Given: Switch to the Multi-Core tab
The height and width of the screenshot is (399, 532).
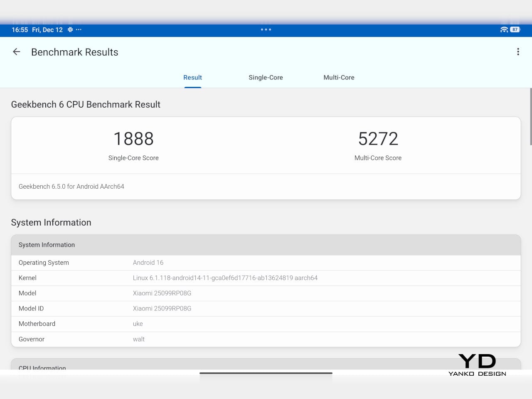Looking at the screenshot, I should coord(339,77).
